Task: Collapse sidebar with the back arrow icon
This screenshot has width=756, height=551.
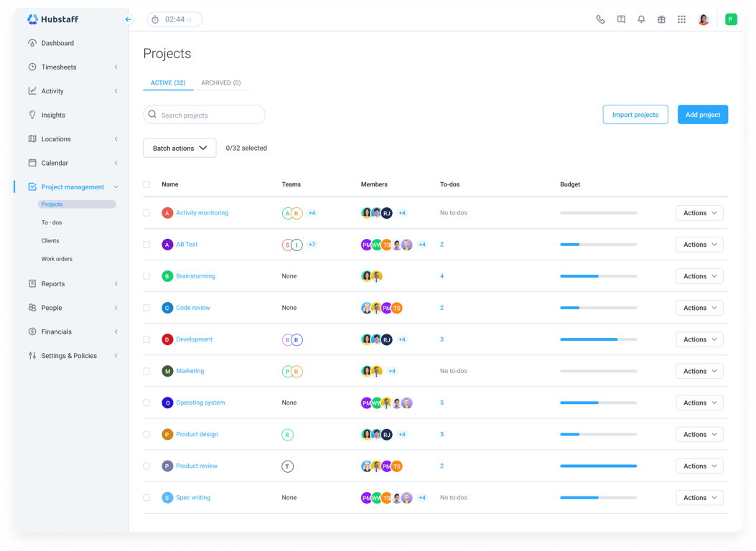Action: (x=128, y=19)
